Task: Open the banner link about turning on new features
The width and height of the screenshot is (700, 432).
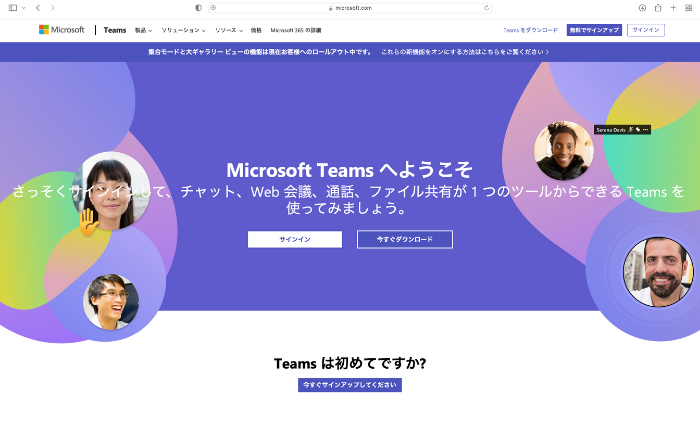Action: click(465, 52)
